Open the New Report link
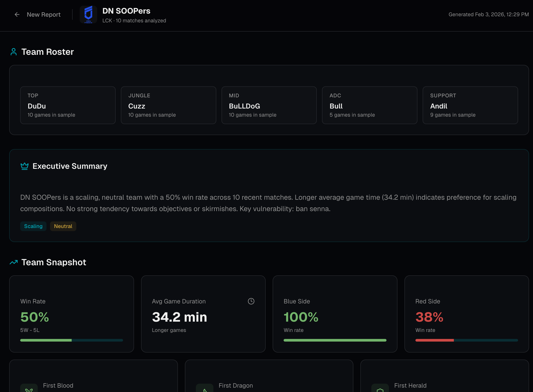Screen dimensions: 533x392 click(43, 14)
